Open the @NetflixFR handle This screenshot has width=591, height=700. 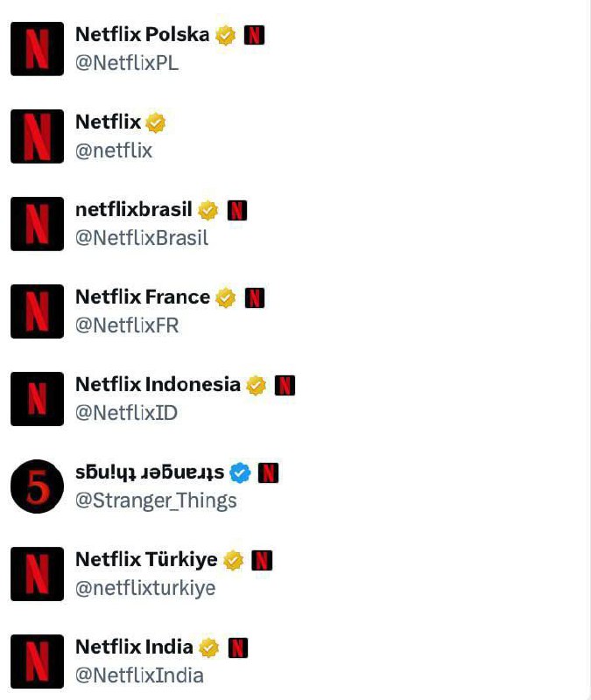click(127, 325)
